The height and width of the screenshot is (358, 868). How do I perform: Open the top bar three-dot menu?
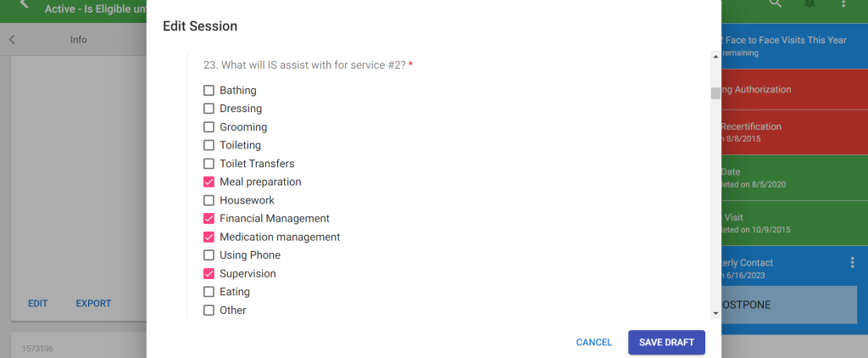click(843, 4)
